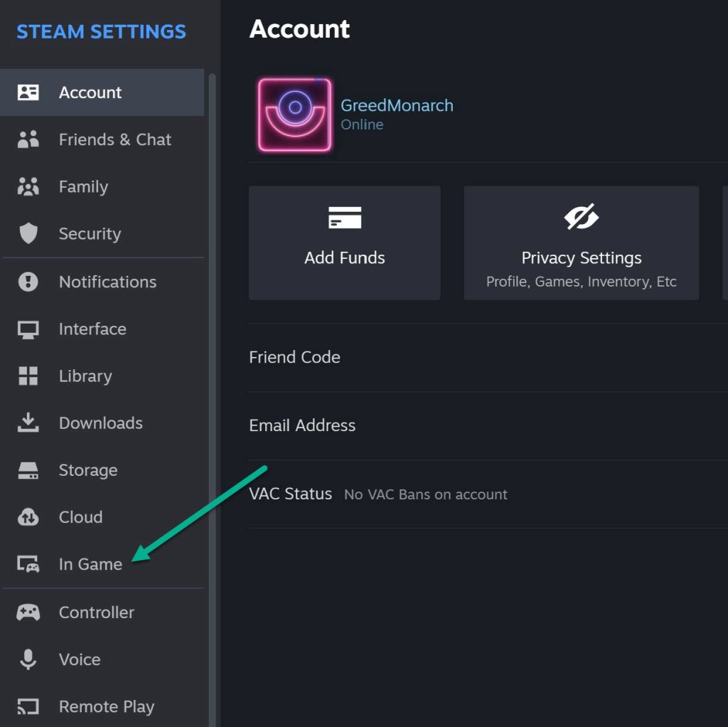Click the Controller gamepad icon
Viewport: 728px width, 727px height.
pos(28,612)
